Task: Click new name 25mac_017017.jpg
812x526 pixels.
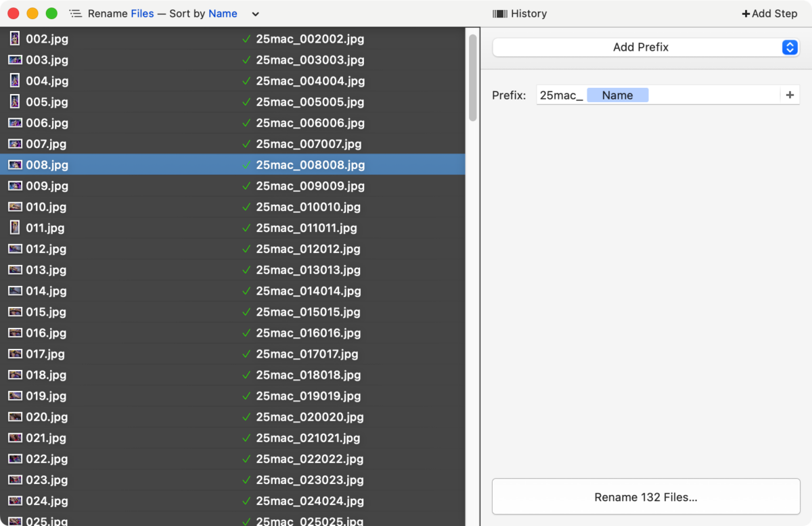Action: click(307, 354)
